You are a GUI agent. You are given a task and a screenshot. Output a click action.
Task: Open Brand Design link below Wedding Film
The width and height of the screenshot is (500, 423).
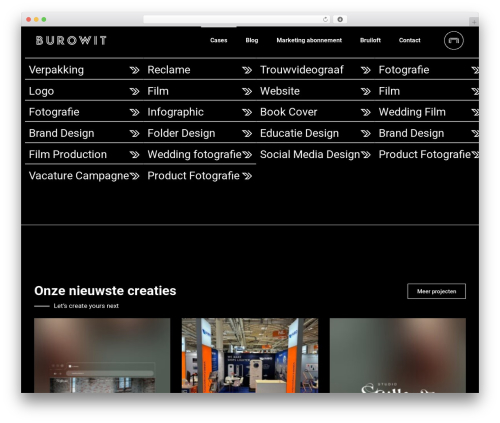coord(411,134)
